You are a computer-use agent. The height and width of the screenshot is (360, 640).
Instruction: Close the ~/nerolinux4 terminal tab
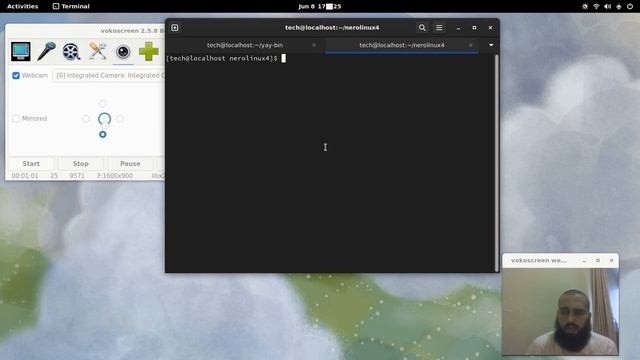click(471, 45)
